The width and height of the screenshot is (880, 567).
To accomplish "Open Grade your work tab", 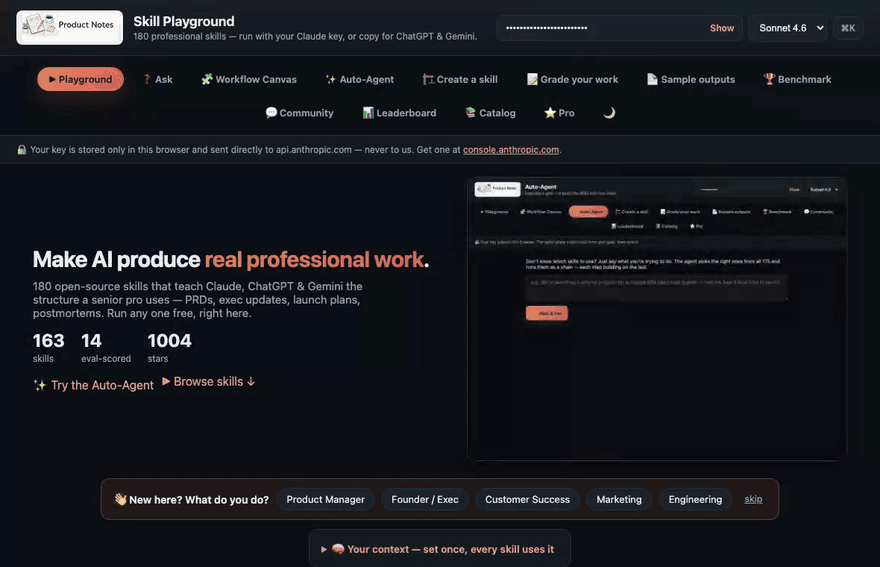I will [572, 79].
